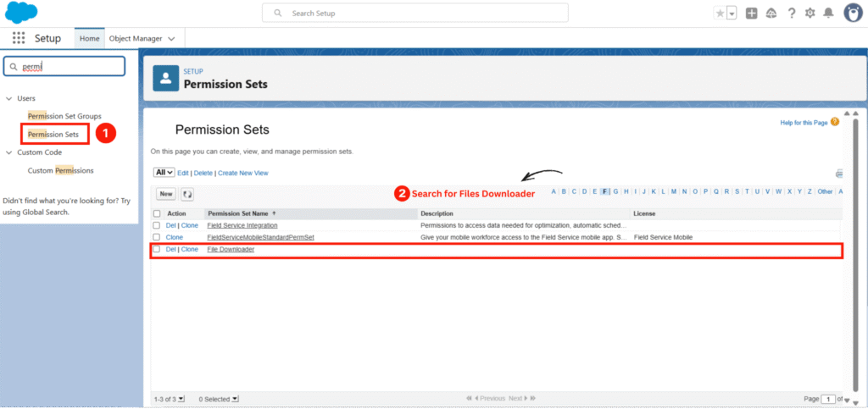
Task: Collapse the Custom Code section
Action: (8, 152)
